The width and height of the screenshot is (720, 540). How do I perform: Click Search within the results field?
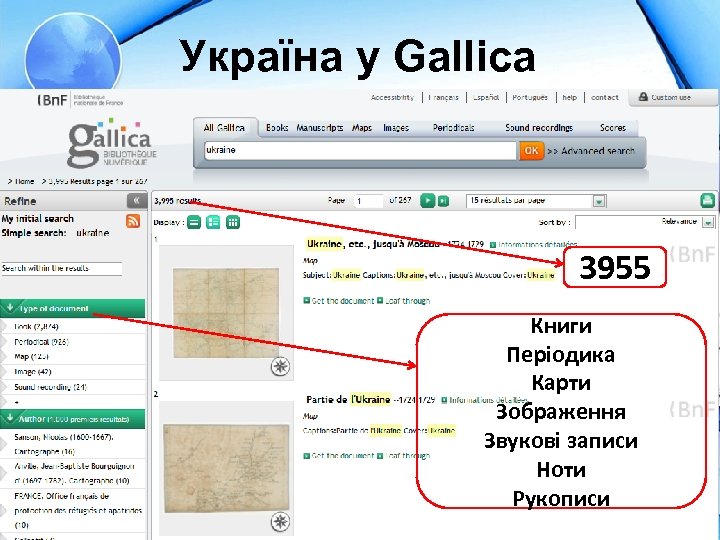pos(62,269)
